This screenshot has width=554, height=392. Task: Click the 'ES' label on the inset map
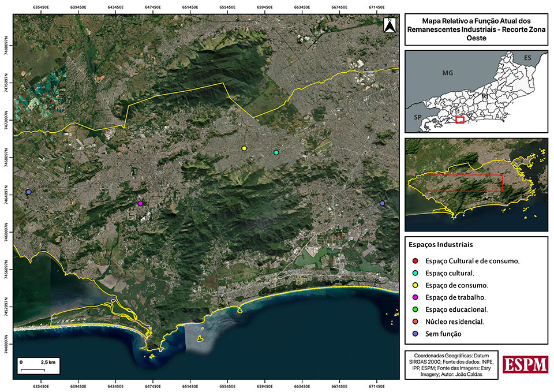click(527, 58)
